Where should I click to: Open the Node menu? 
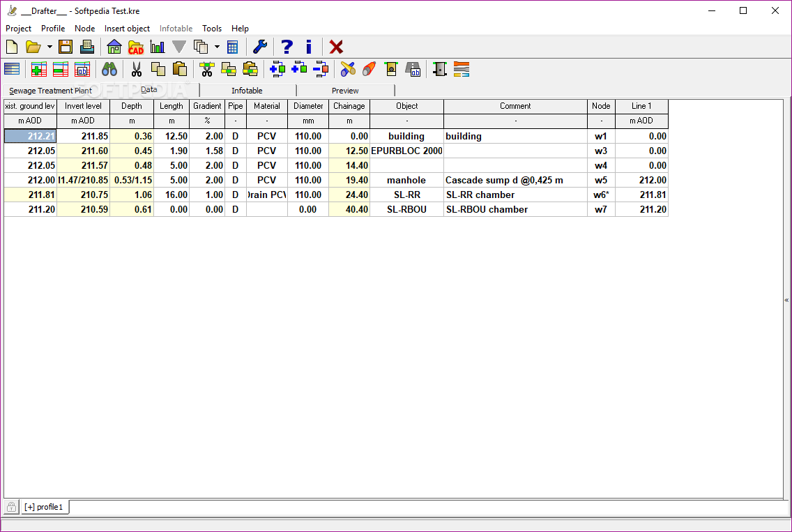(85, 29)
